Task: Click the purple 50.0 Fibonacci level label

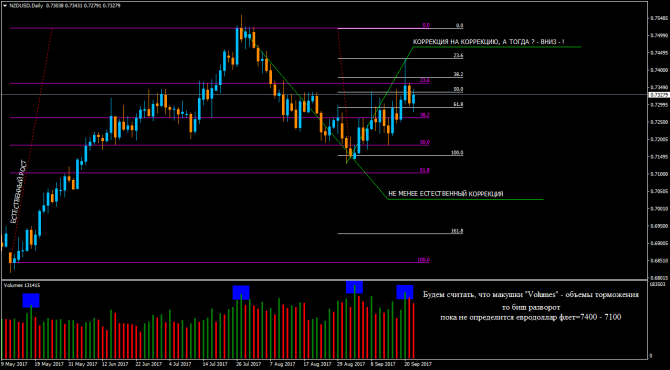Action: point(425,142)
